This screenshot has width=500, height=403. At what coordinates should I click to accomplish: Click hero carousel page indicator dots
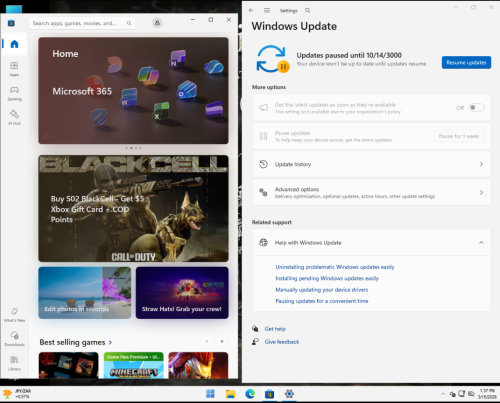133,148
